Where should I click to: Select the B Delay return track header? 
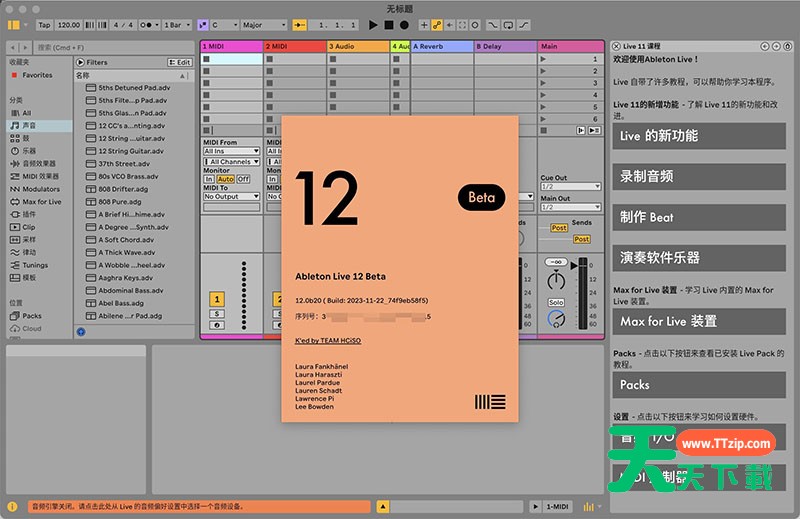pyautogui.click(x=506, y=46)
